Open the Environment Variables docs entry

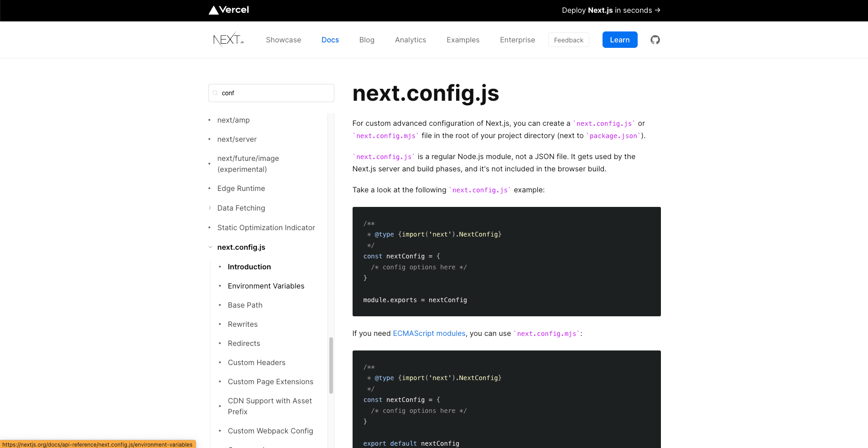266,286
